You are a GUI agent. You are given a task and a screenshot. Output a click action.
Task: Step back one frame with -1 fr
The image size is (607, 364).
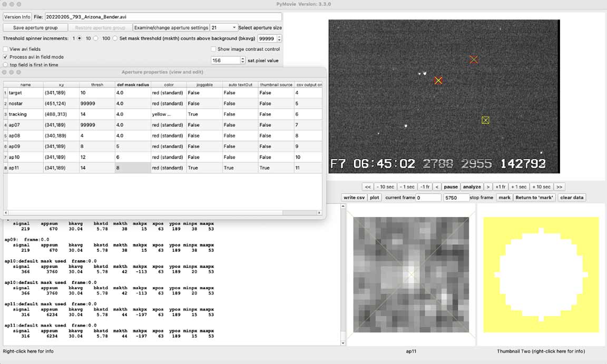[425, 187]
